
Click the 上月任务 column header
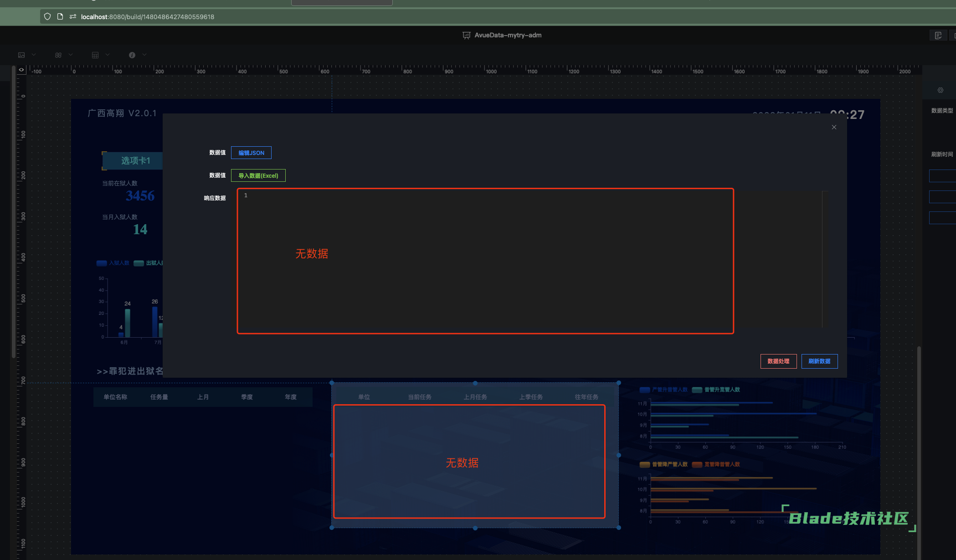click(x=475, y=397)
